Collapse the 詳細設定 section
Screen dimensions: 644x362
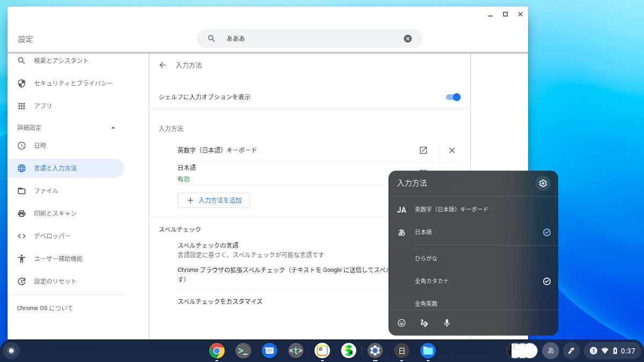pyautogui.click(x=113, y=128)
